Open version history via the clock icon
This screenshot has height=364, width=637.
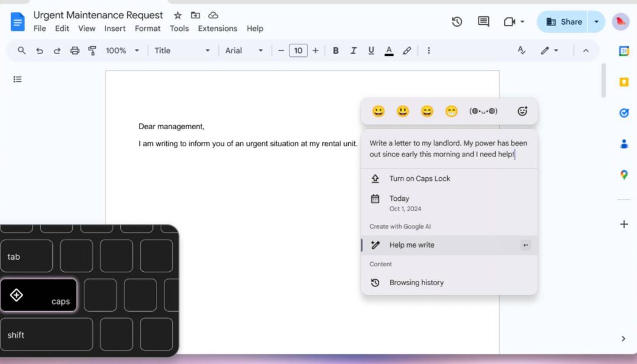click(457, 21)
